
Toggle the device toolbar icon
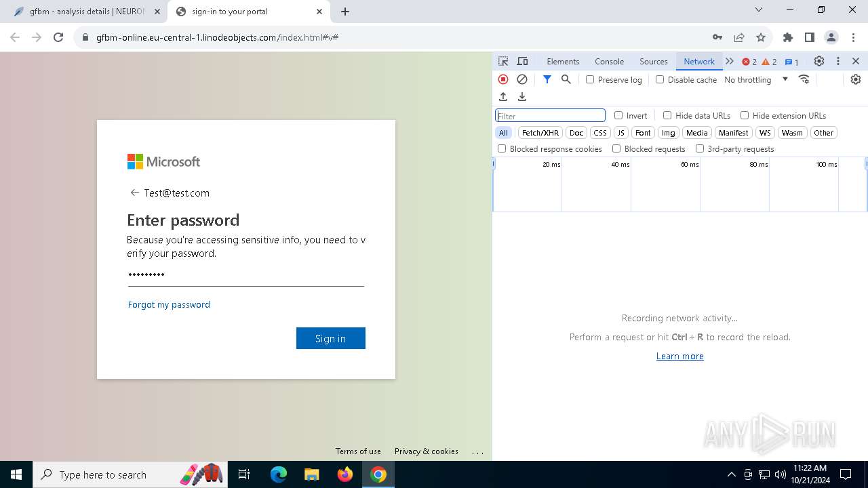pos(522,61)
